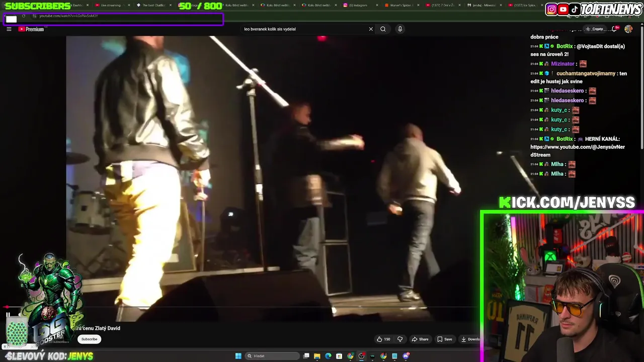Click the streamer's webcam overlay
Screen dimensions: 644x362
point(562,287)
